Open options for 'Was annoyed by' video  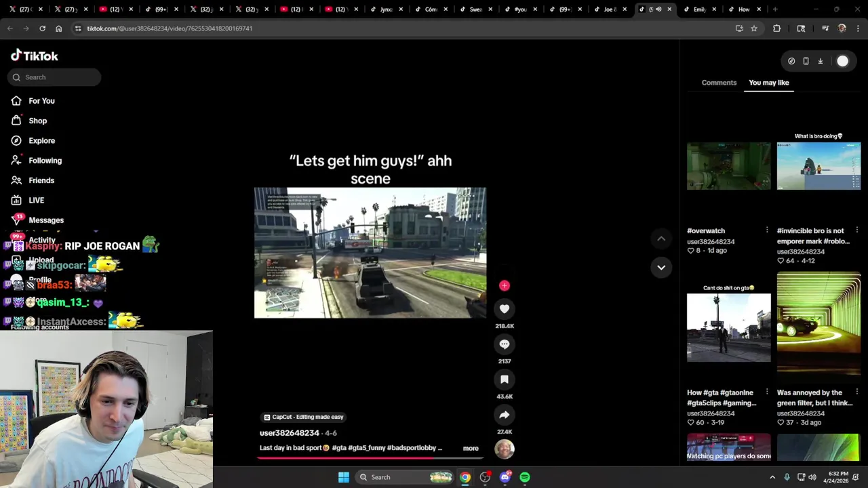click(857, 392)
